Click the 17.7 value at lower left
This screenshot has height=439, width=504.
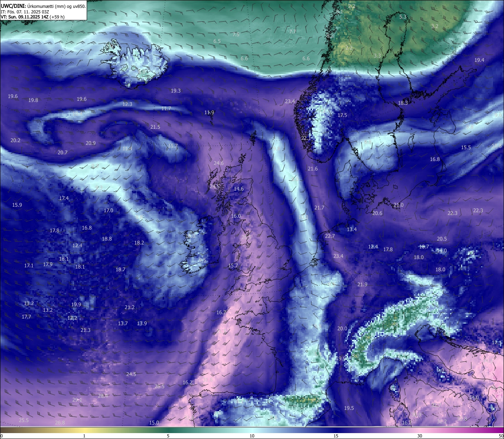[x=26, y=317]
